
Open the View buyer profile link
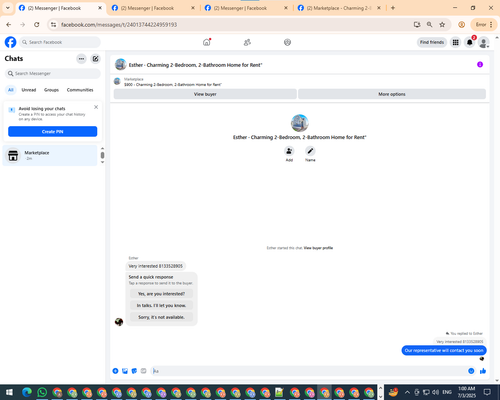pyautogui.click(x=318, y=248)
